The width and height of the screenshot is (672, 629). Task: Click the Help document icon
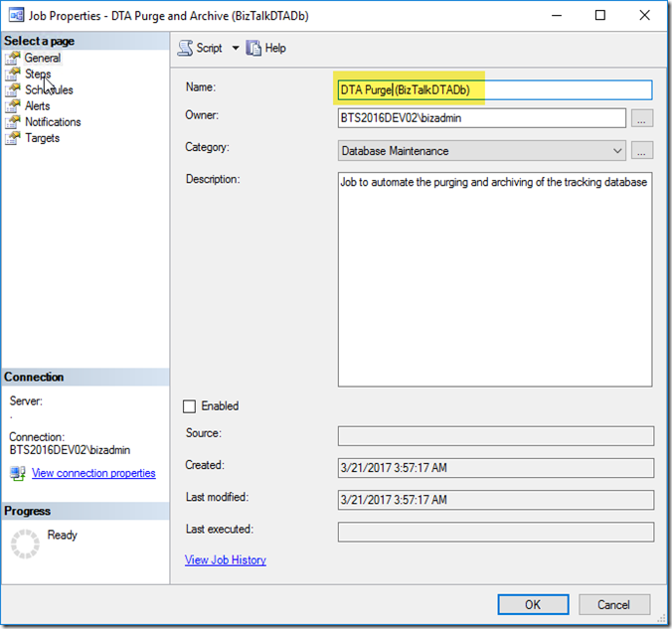coord(253,48)
